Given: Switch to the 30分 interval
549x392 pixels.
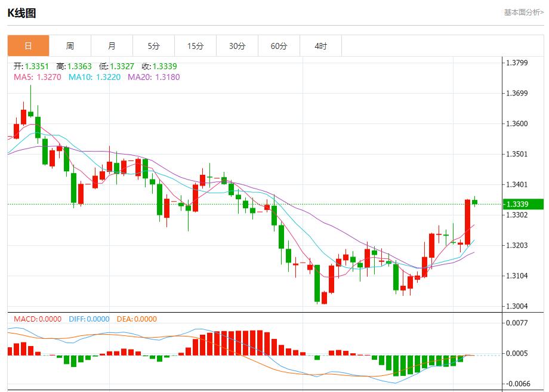Looking at the screenshot, I should coord(237,45).
